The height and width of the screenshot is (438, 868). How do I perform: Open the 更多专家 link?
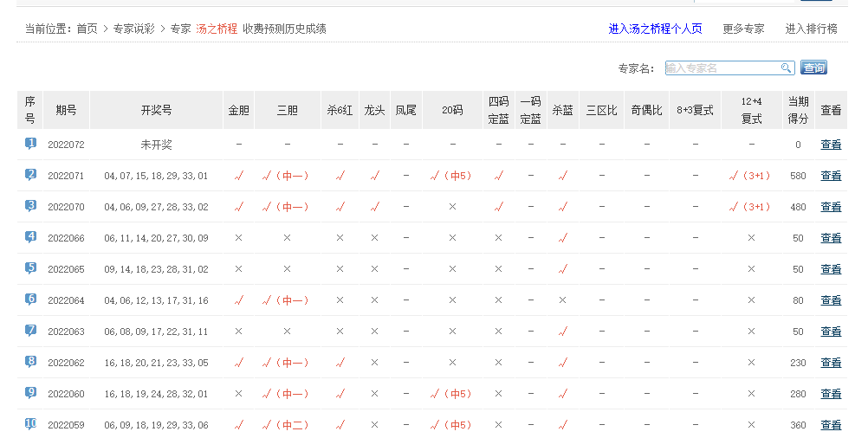743,29
